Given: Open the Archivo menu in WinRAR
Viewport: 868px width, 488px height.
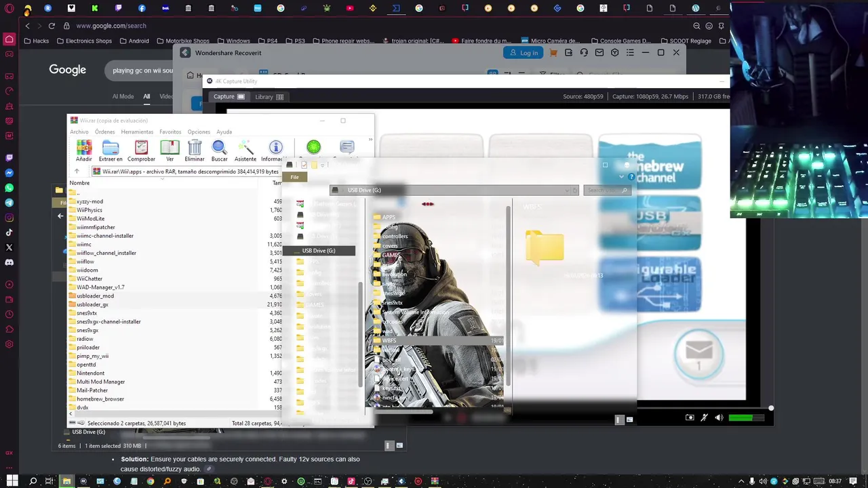Looking at the screenshot, I should click(x=79, y=131).
